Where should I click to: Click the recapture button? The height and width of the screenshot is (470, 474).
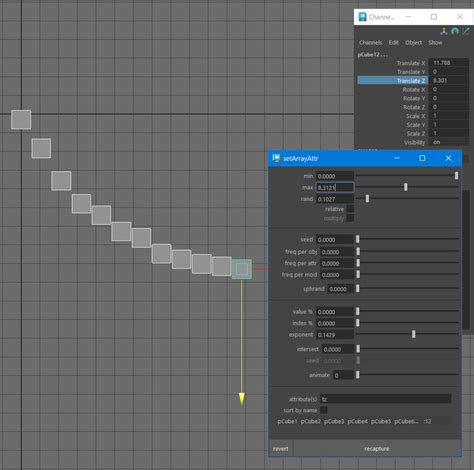pos(377,449)
